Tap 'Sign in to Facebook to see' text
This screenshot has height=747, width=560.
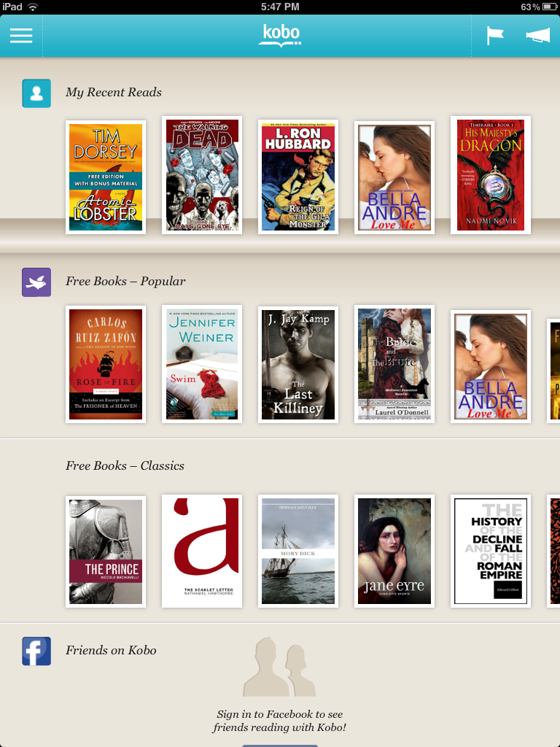[279, 714]
